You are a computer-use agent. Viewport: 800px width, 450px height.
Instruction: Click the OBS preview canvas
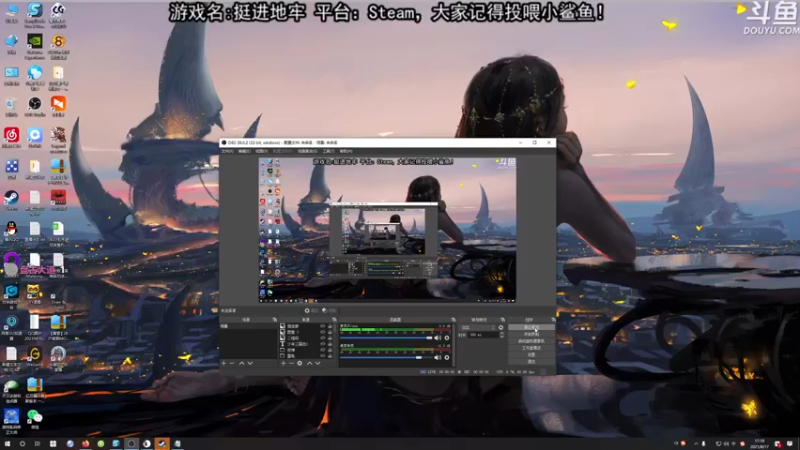pos(387,230)
